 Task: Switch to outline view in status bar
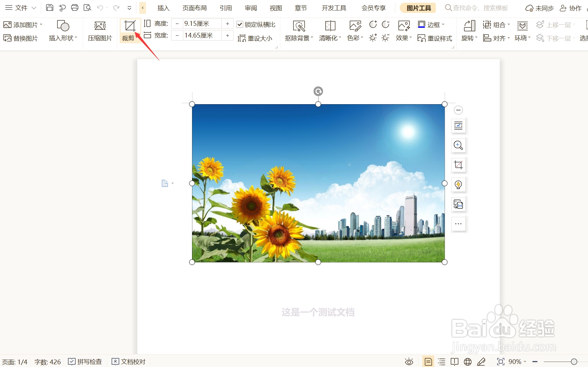coord(442,362)
